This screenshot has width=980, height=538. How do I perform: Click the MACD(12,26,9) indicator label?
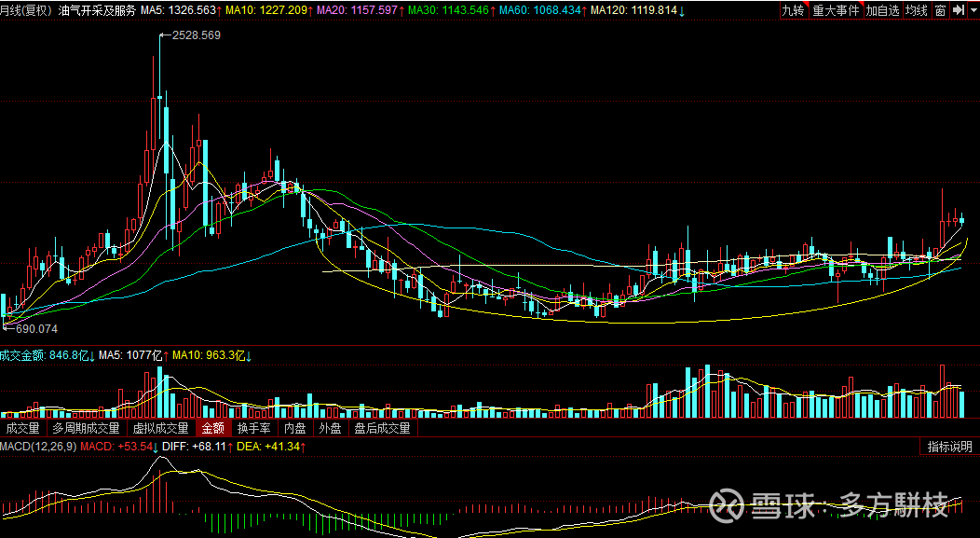[x=38, y=447]
